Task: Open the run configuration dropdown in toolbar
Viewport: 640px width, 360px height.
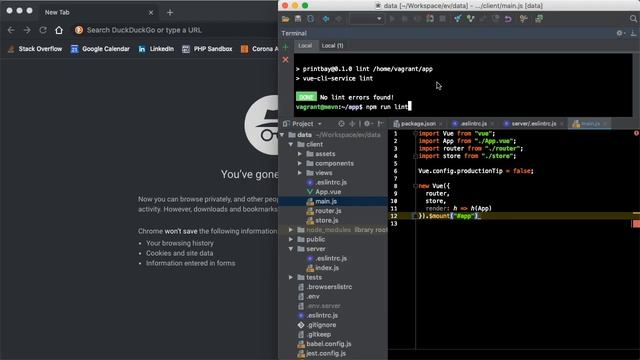Action: point(366,19)
